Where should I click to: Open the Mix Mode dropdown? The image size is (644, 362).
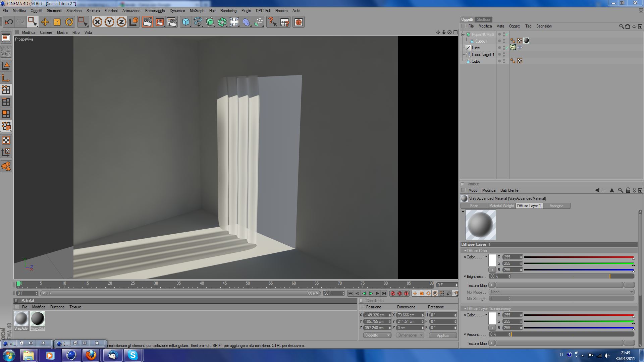[561, 292]
